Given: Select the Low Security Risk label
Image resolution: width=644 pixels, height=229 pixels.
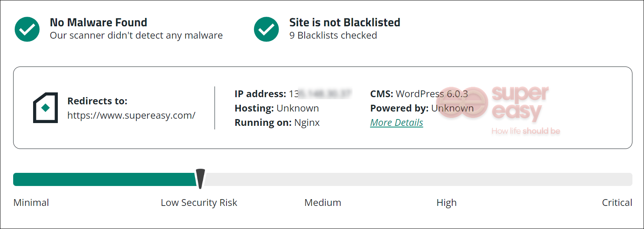Looking at the screenshot, I should click(x=199, y=203).
